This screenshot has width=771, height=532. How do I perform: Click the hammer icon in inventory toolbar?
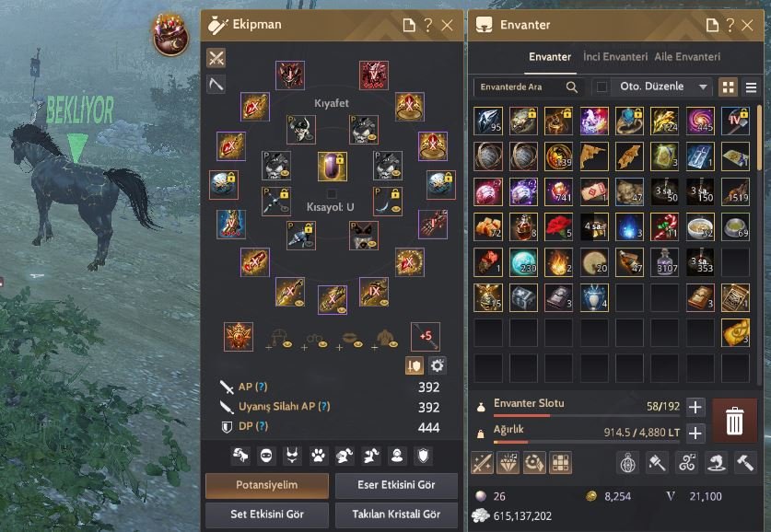coord(745,463)
